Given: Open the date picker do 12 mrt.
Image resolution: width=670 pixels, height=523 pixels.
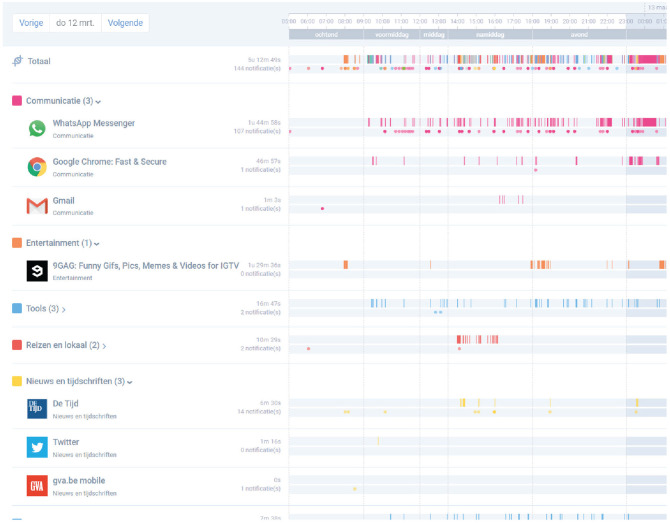Looking at the screenshot, I should 76,22.
